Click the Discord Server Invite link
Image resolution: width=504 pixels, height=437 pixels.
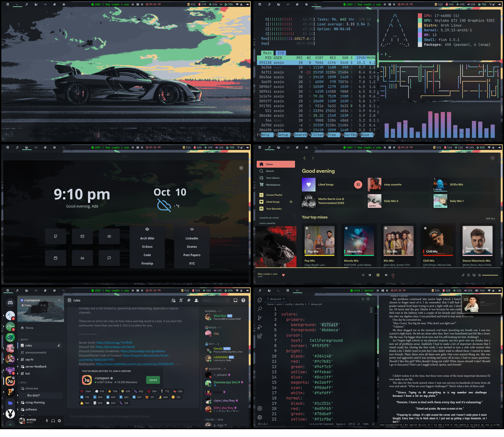tap(114, 342)
